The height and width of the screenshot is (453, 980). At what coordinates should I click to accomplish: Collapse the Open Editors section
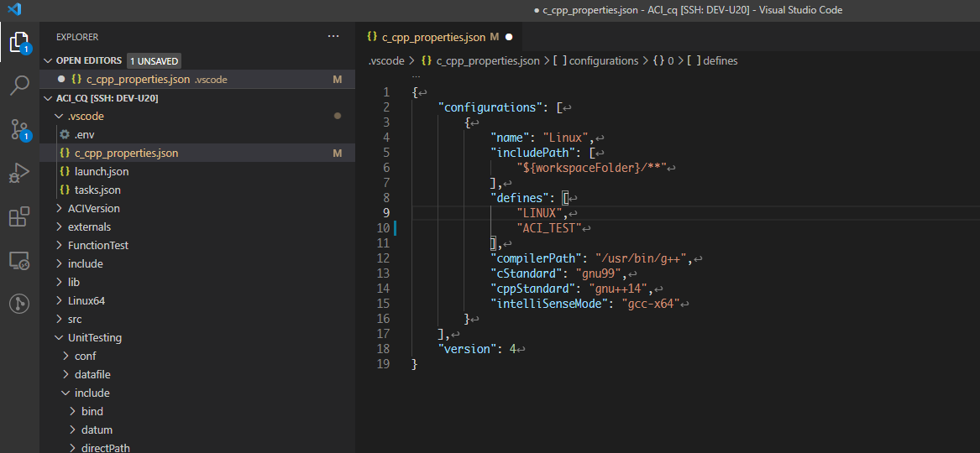tap(49, 60)
